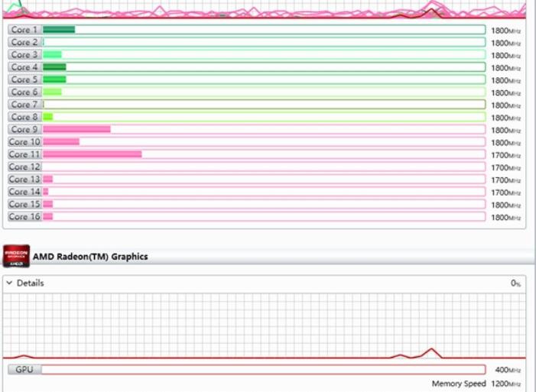
Task: Click the Core 13 label
Action: [24, 179]
